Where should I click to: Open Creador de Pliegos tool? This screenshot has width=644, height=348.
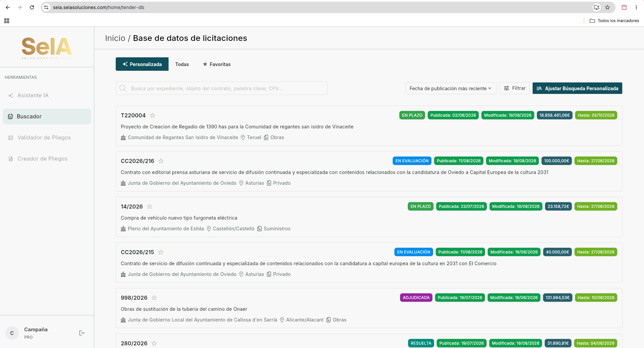[x=47, y=159]
